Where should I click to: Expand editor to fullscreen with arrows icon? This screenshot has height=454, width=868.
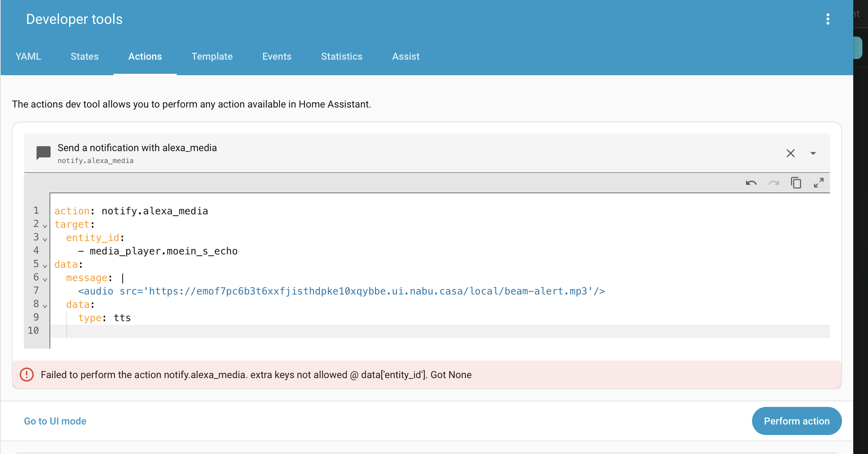(x=818, y=183)
